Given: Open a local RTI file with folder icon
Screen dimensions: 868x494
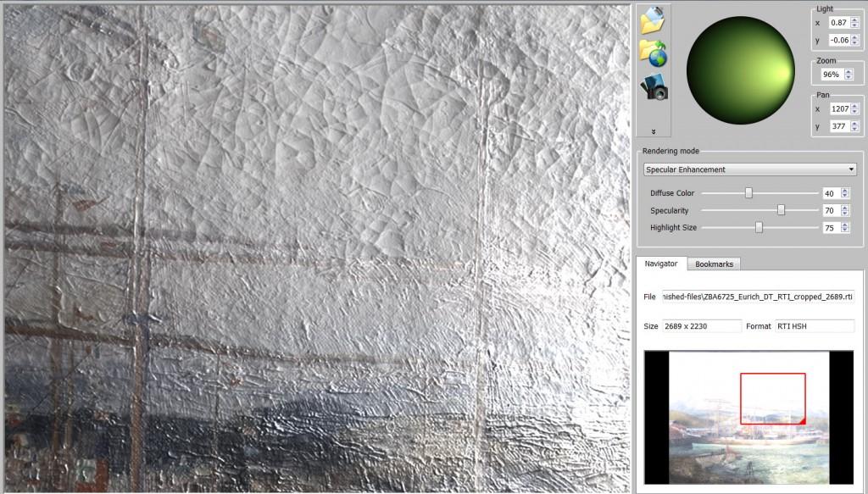Looking at the screenshot, I should [653, 20].
